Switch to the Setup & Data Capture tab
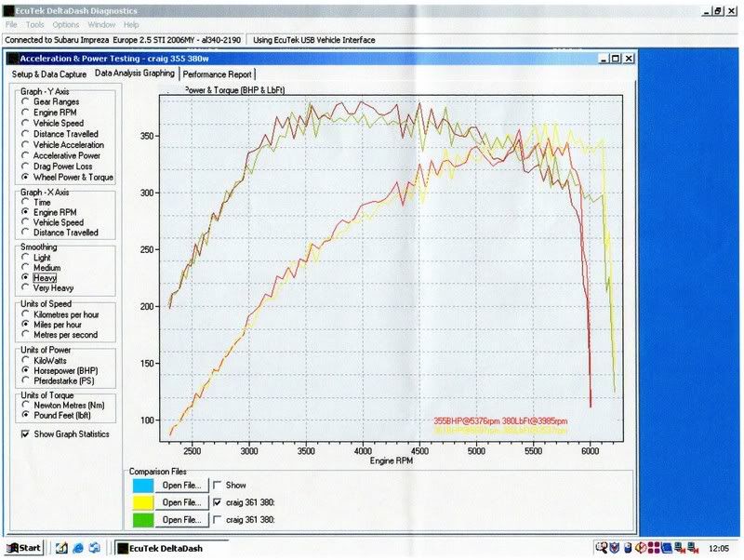 point(49,74)
